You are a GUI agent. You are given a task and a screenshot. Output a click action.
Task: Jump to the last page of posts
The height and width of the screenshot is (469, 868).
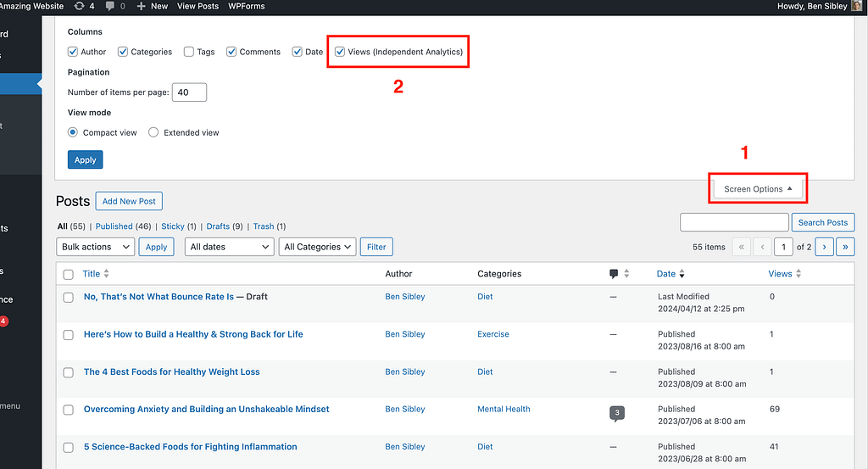[x=845, y=247]
